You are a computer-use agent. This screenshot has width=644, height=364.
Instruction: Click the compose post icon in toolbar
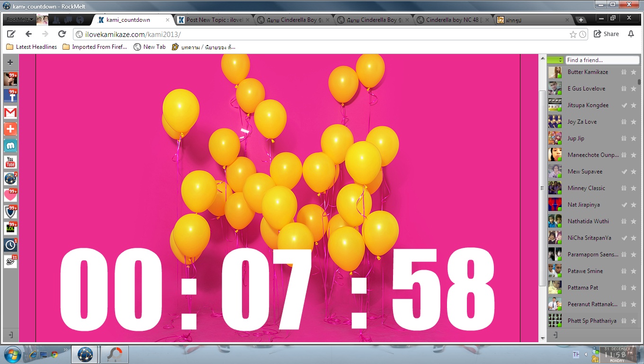(x=11, y=34)
